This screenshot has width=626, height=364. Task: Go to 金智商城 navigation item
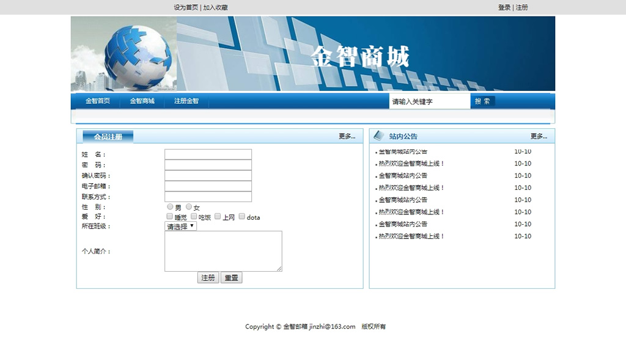(142, 101)
